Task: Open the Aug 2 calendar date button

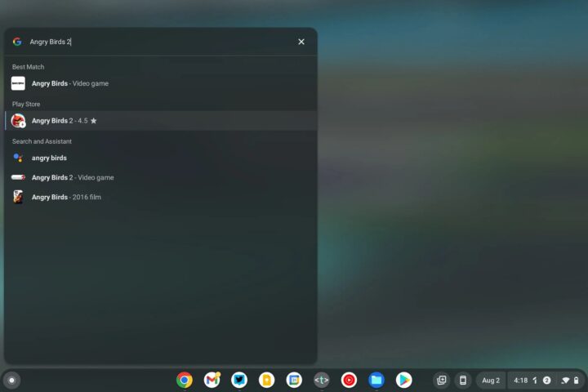Action: click(x=491, y=380)
